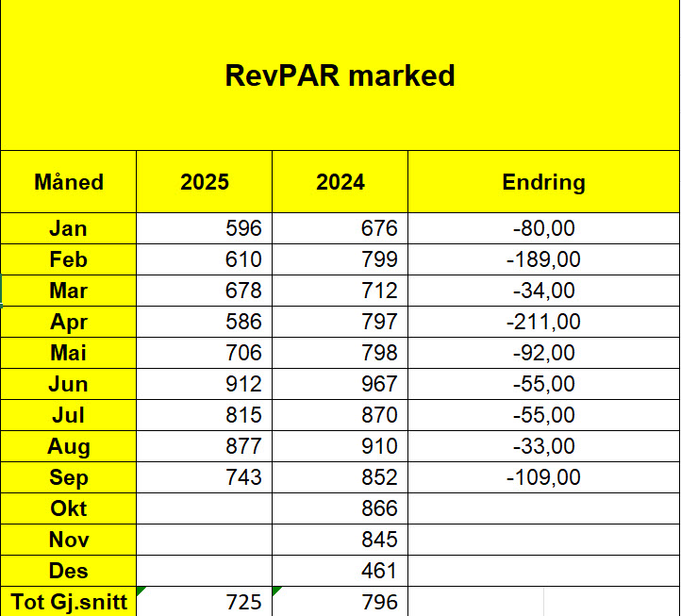Select the 2024 column header cell
This screenshot has width=681, height=616.
click(x=340, y=182)
